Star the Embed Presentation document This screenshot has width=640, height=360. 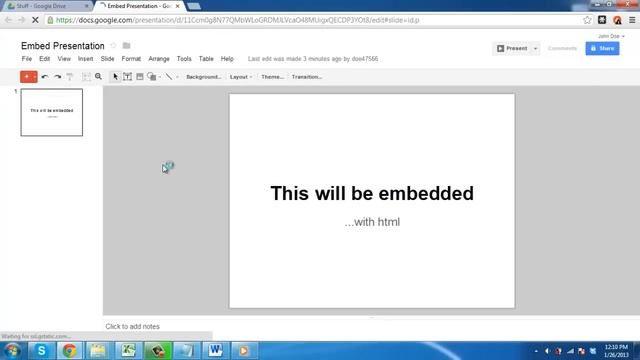coord(113,45)
